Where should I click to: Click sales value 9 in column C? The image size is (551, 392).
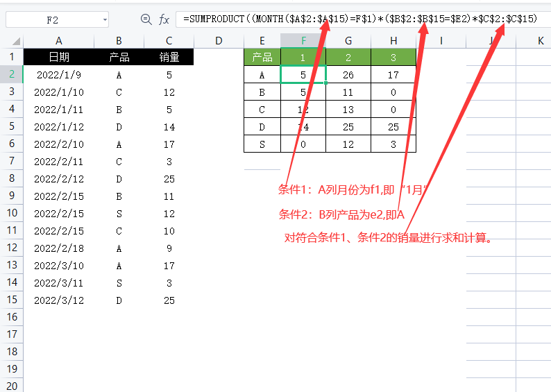169,248
